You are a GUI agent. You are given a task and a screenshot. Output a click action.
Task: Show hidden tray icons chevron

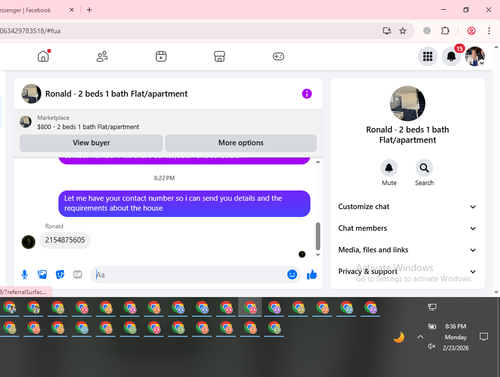point(420,337)
